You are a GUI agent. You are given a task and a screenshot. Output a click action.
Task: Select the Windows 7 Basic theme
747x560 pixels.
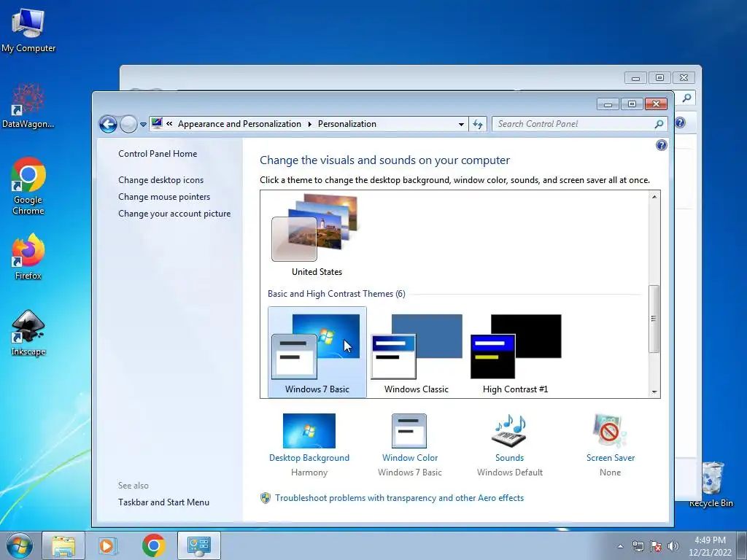(x=317, y=352)
